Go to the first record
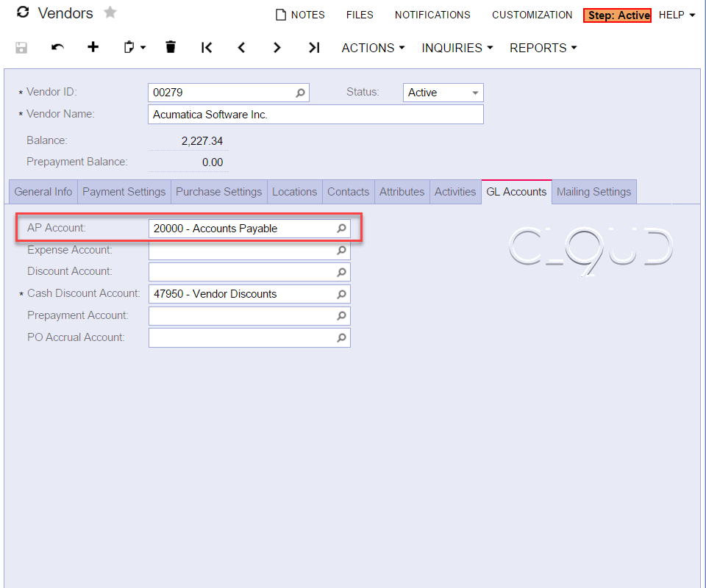 tap(206, 47)
